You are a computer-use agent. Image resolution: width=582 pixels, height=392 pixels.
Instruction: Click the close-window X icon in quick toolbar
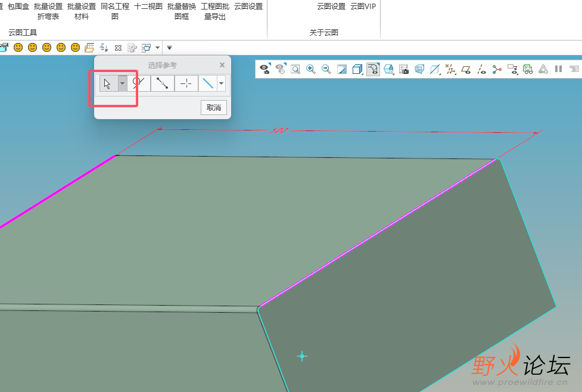pyautogui.click(x=118, y=48)
